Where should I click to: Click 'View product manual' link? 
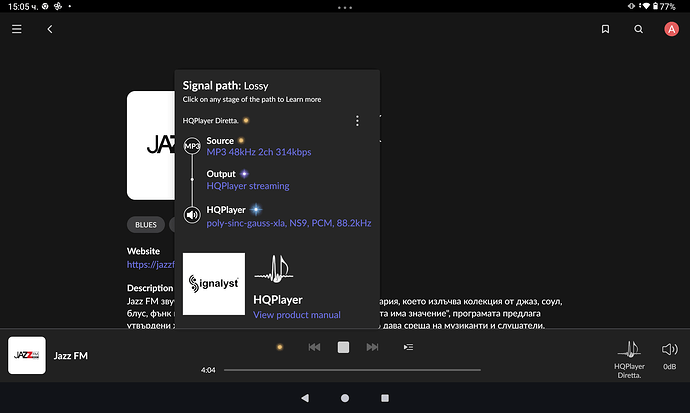[x=297, y=315]
